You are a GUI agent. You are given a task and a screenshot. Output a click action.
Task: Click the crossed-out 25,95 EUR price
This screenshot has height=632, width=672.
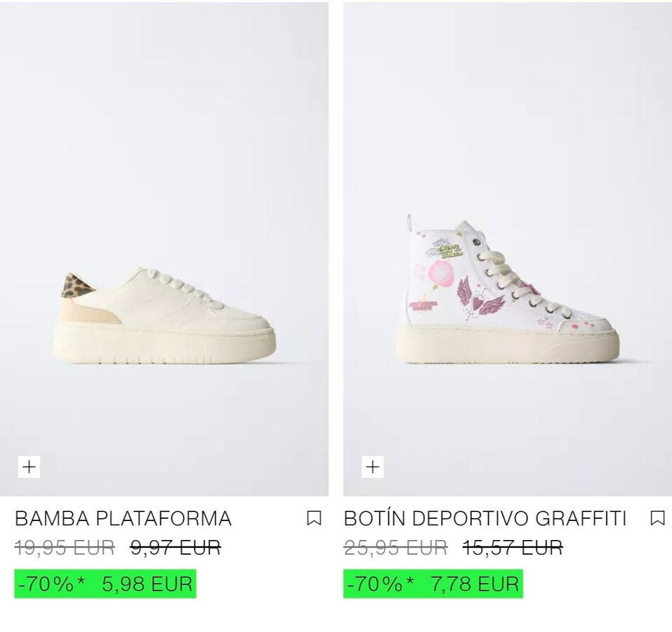pos(396,548)
